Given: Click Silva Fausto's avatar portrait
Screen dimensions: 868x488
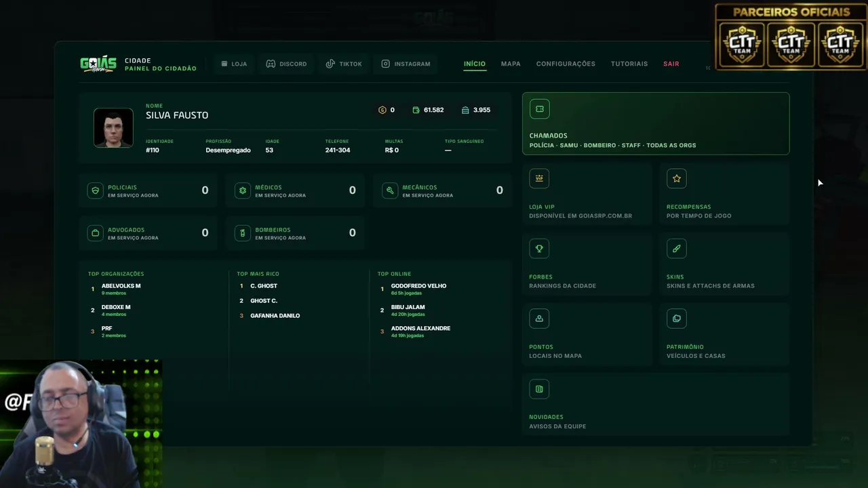Looking at the screenshot, I should [113, 127].
